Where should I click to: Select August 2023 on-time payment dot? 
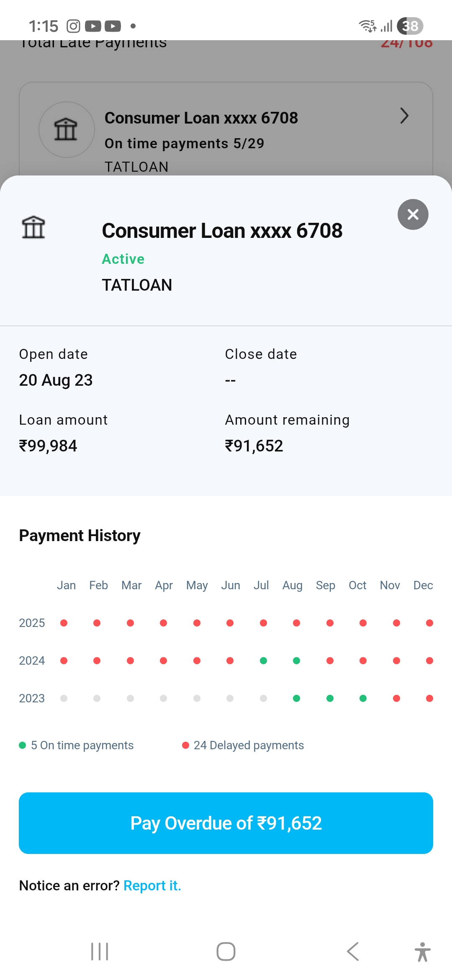[296, 698]
